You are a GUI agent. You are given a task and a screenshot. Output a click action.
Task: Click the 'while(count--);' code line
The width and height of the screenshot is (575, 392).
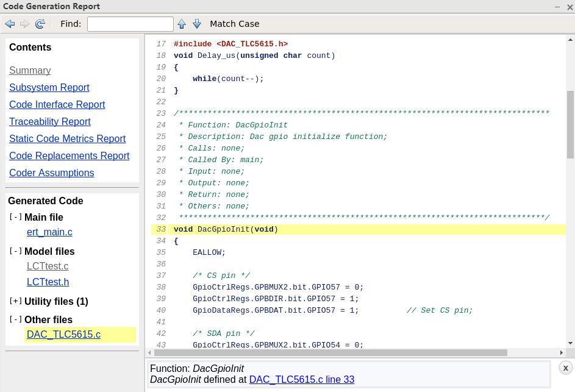pyautogui.click(x=228, y=79)
